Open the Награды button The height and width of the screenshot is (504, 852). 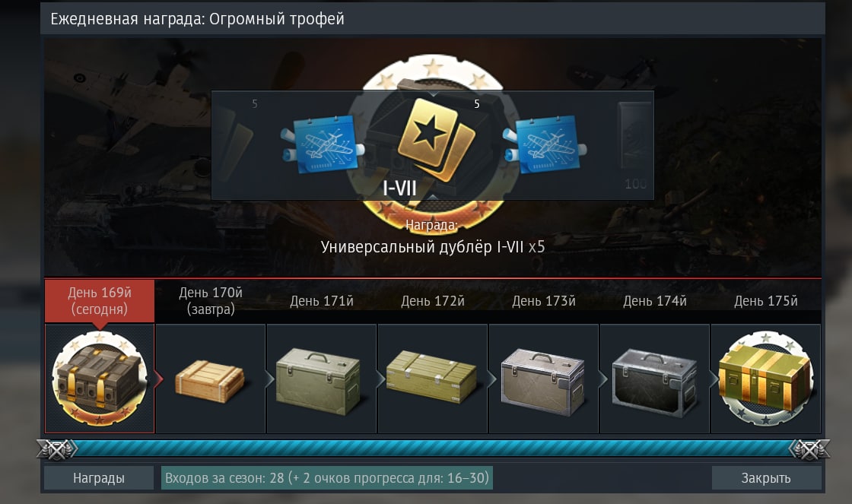click(x=99, y=478)
